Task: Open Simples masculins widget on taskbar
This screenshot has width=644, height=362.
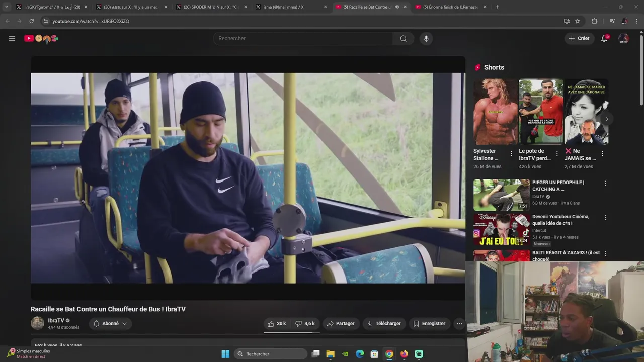Action: tap(28, 353)
